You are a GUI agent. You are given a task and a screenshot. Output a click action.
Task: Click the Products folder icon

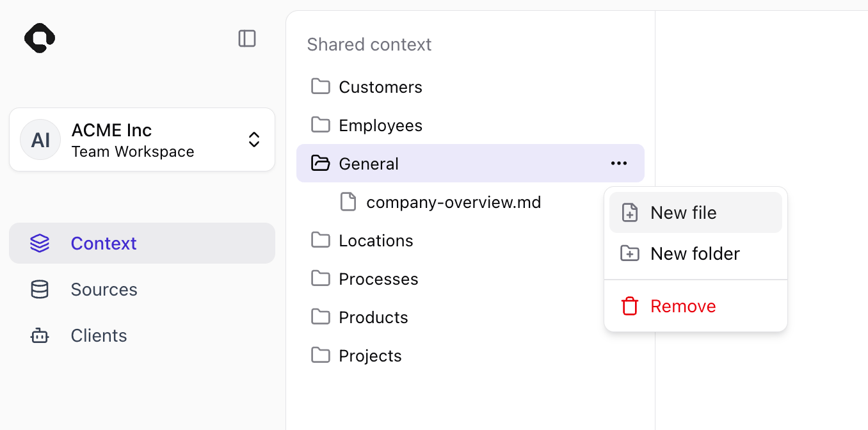pos(321,317)
